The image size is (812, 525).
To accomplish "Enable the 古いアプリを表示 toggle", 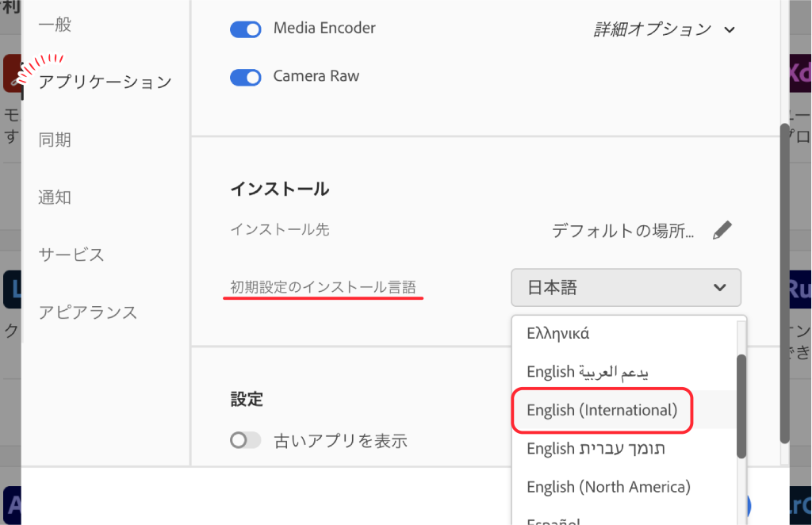I will 246,441.
